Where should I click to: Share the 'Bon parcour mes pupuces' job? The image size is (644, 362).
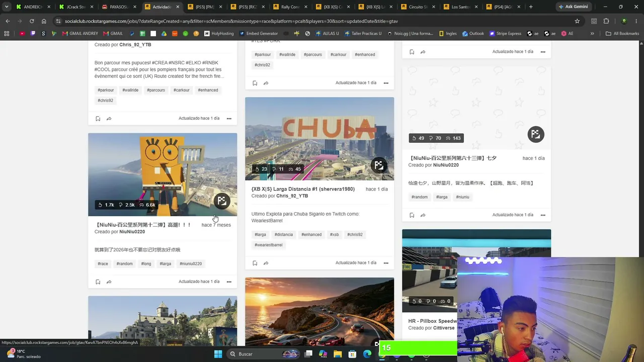click(109, 119)
